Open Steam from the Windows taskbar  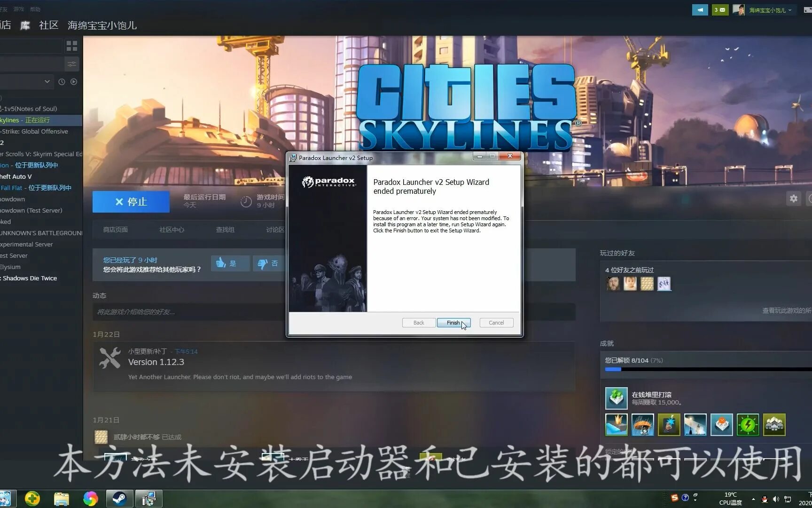tap(119, 499)
